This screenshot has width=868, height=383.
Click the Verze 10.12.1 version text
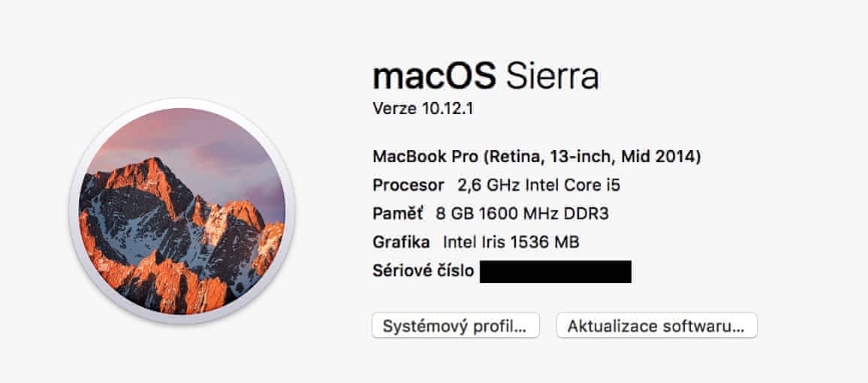point(423,109)
